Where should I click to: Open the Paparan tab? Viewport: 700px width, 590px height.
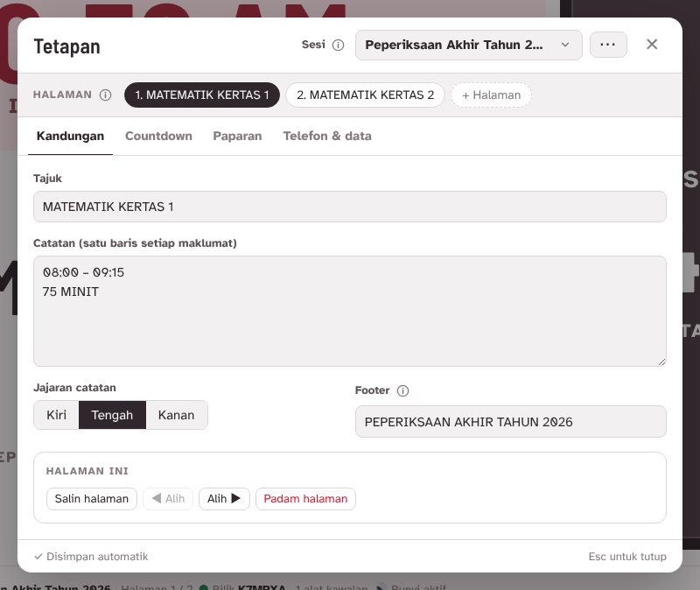237,137
